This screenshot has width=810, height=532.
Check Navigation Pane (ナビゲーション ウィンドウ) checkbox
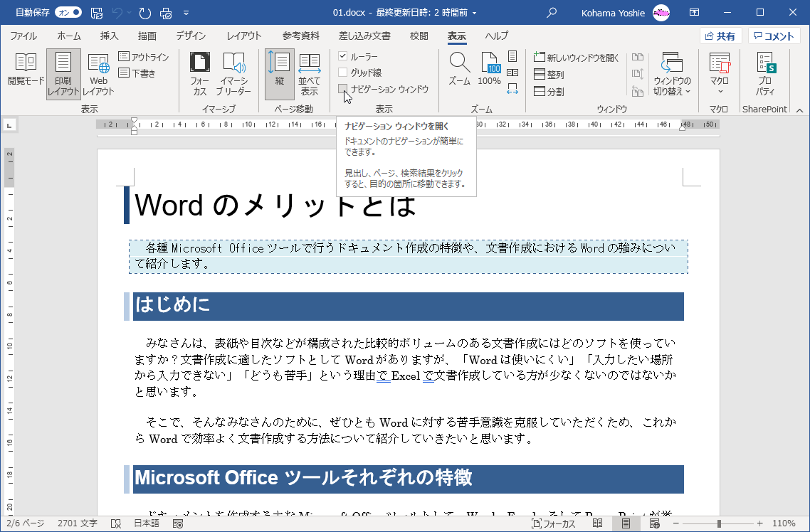pos(342,89)
